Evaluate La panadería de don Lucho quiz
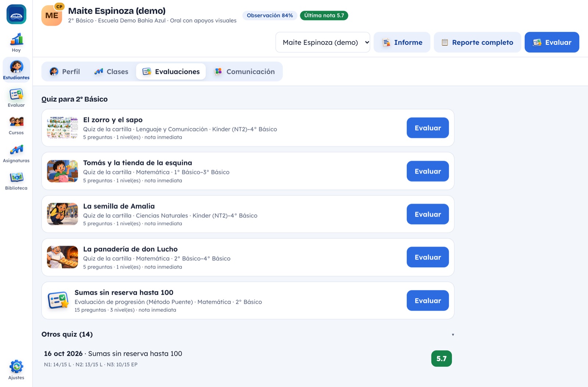 [428, 257]
